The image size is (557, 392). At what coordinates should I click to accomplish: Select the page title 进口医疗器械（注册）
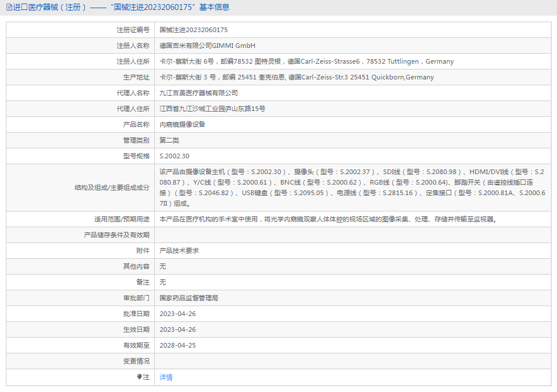pyautogui.click(x=50, y=7)
